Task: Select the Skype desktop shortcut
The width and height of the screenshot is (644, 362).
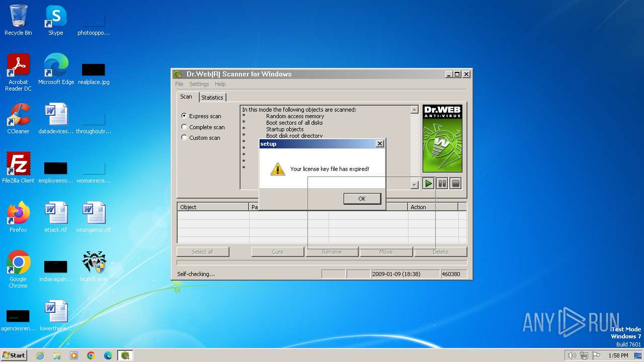Action: point(55,20)
